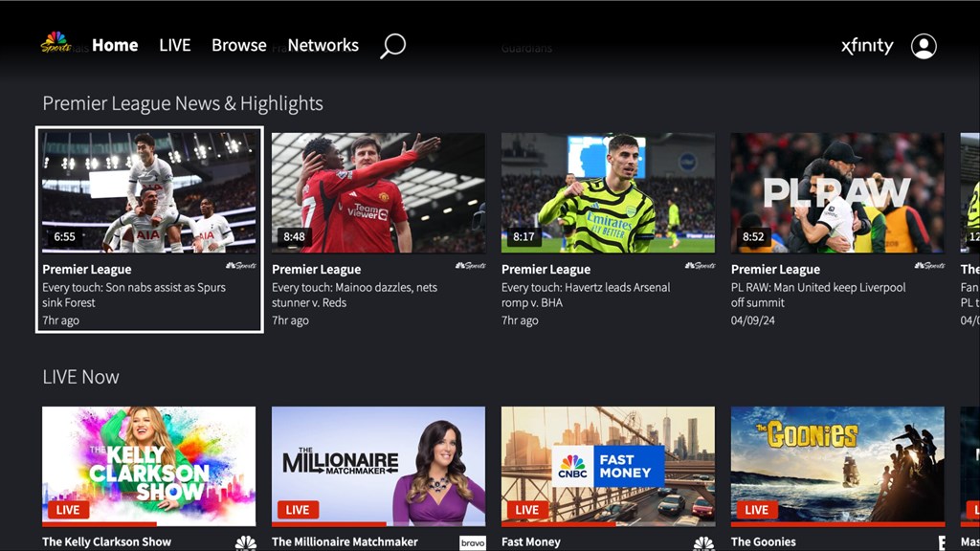Click the 04/09/24 date text
Viewport: 980px width, 551px height.
[753, 320]
